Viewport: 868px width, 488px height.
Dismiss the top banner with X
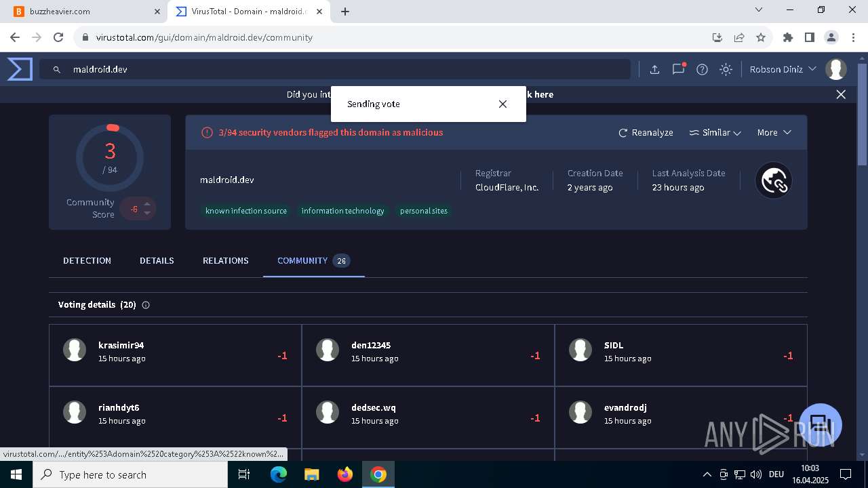click(x=841, y=94)
